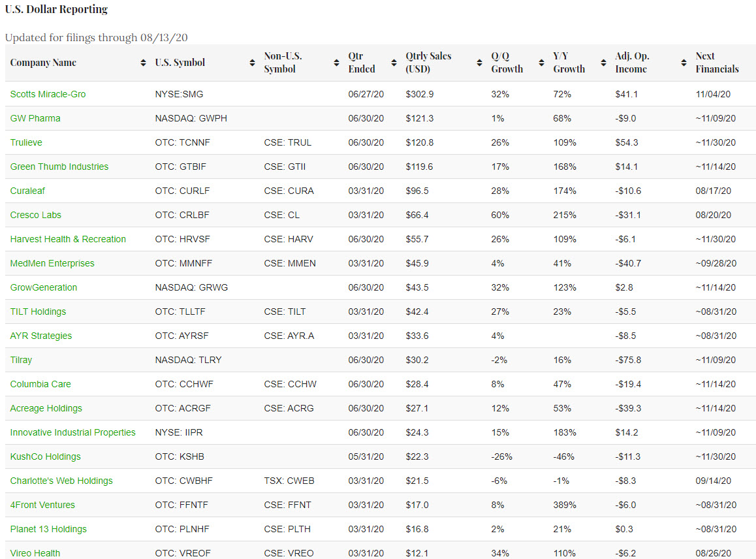The height and width of the screenshot is (559, 756).
Task: Click the Trulieve company link
Action: tap(26, 142)
